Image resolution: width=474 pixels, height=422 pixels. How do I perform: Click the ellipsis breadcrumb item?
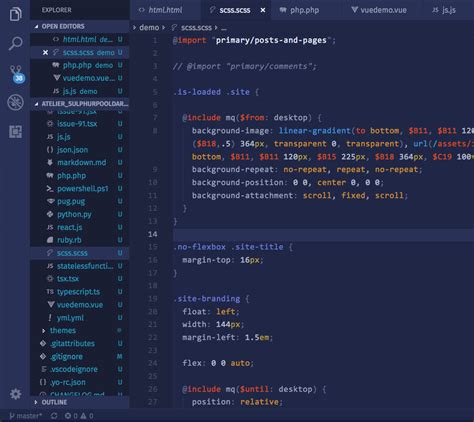coord(224,27)
